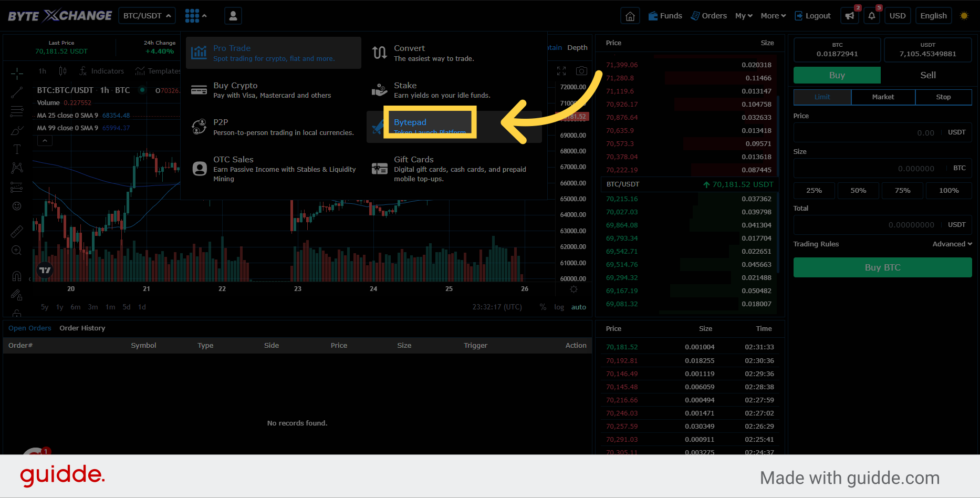Select the Market order type

click(x=883, y=97)
